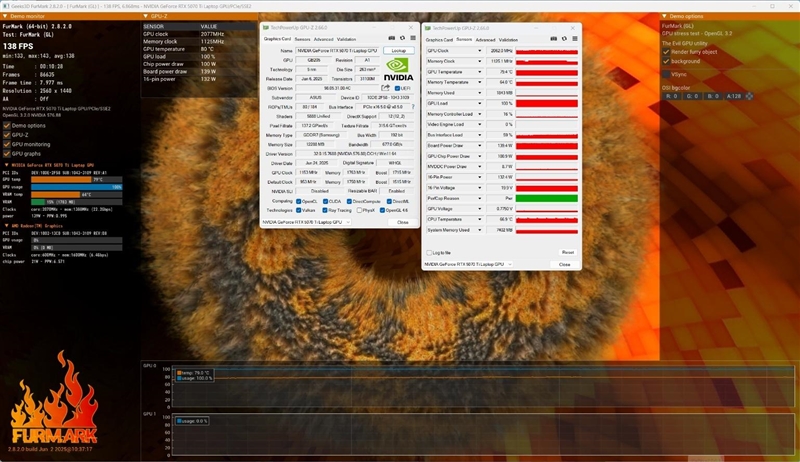
Task: Collapse the AMD Radeon Graphics monitoring section
Action: pyautogui.click(x=7, y=225)
